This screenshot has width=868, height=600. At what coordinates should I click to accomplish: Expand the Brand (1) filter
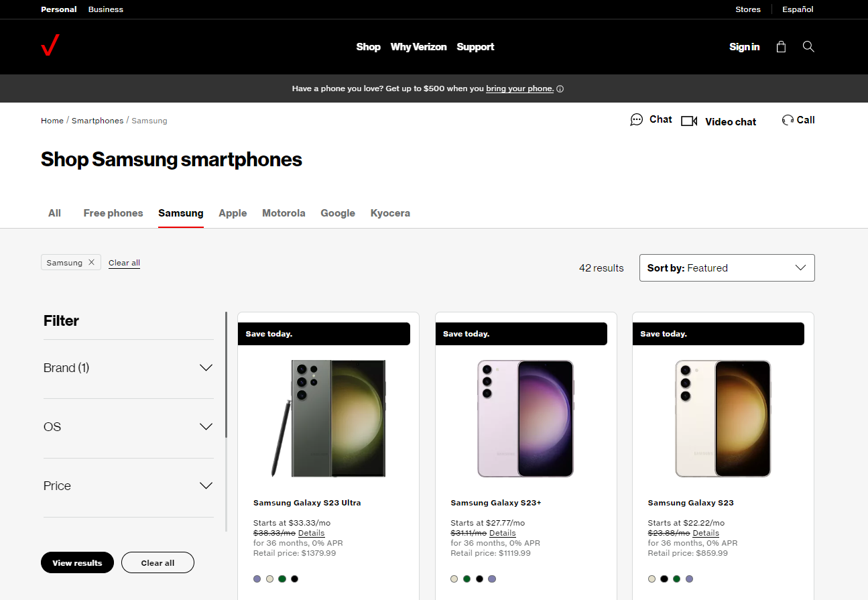(x=128, y=368)
